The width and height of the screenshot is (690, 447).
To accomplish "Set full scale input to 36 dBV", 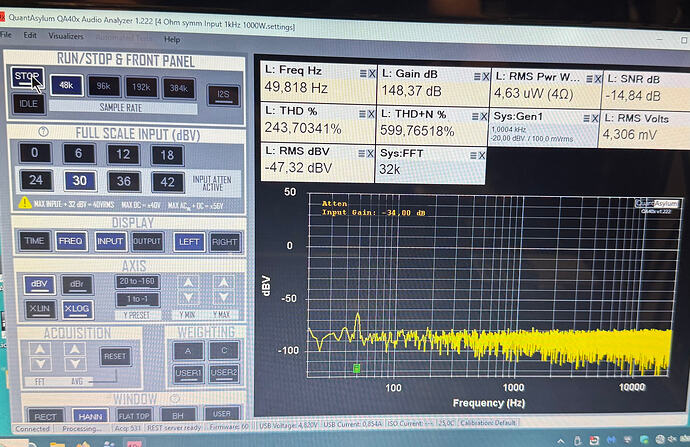I will point(124,182).
